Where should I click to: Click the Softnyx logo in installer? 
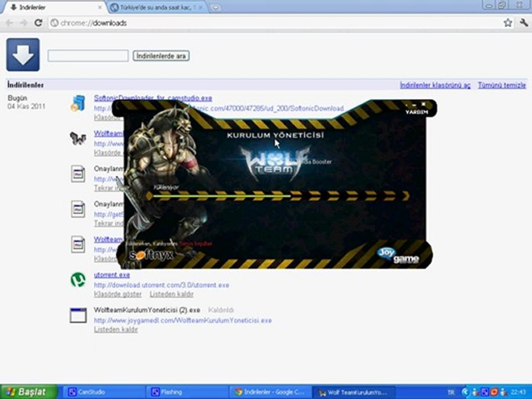point(151,255)
